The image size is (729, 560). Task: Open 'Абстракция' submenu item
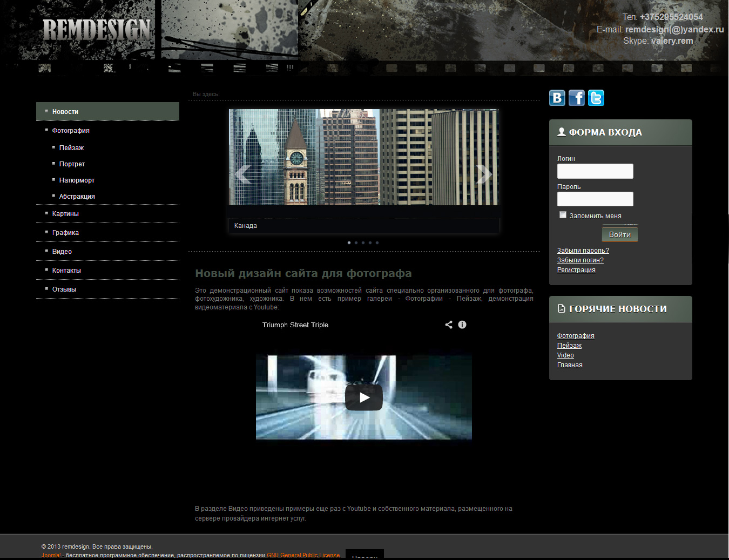tap(77, 197)
